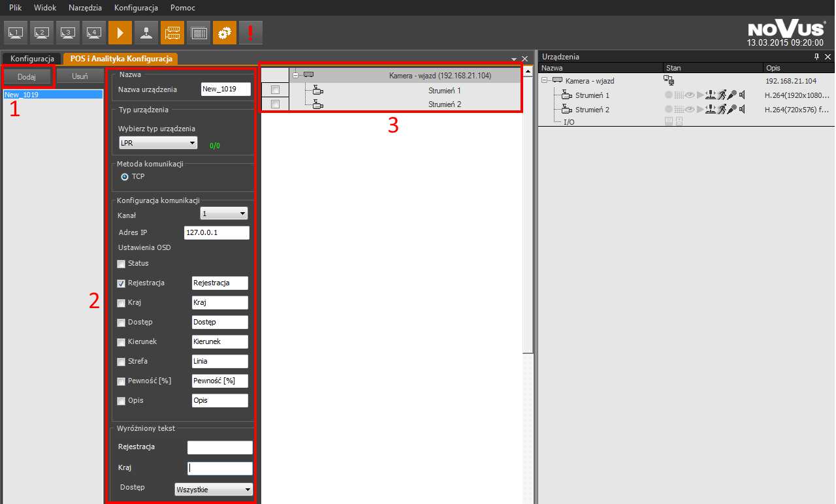The width and height of the screenshot is (836, 504).
Task: Click the Wyróżniony tekst Kraj input field
Action: [x=220, y=468]
